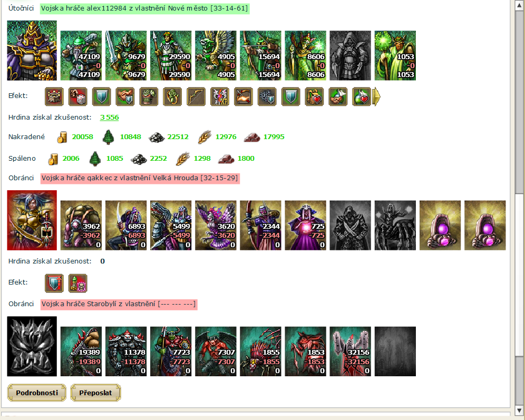The height and width of the screenshot is (420, 525).
Task: Open the Podrobnosti details button
Action: (37, 393)
